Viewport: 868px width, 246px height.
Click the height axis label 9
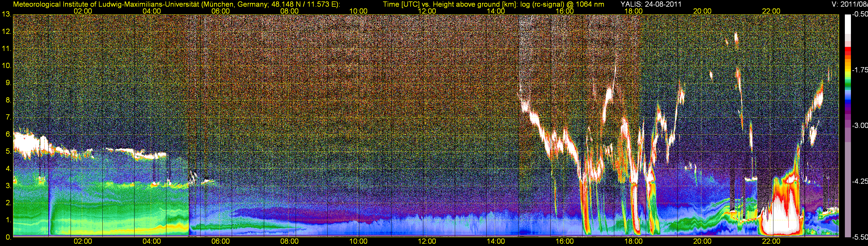[8, 83]
